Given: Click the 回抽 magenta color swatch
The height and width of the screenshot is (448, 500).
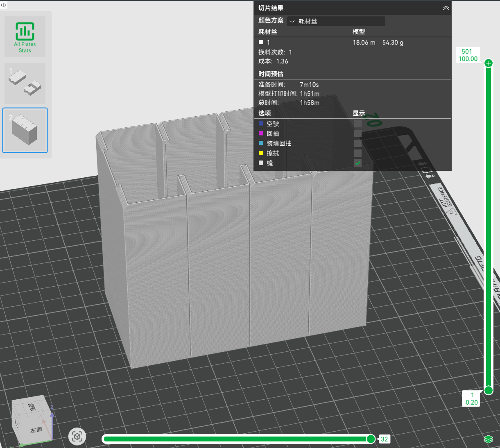Looking at the screenshot, I should tap(261, 133).
